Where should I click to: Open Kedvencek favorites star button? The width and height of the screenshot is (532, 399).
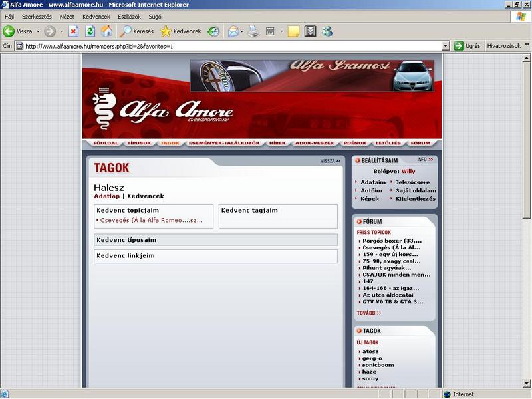click(x=181, y=31)
